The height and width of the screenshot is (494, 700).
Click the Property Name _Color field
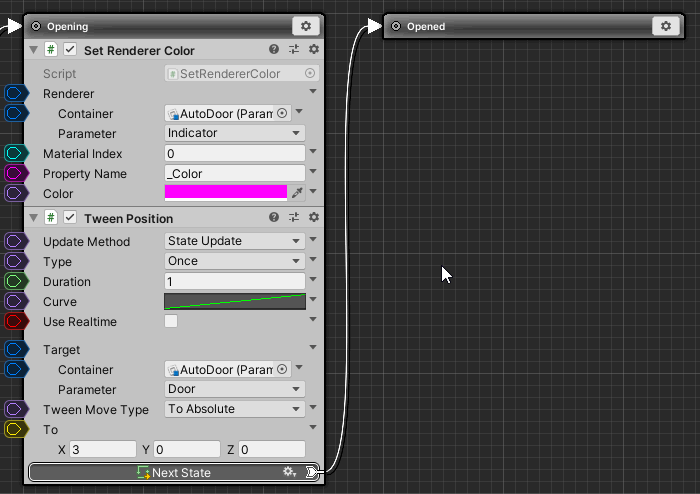pyautogui.click(x=235, y=173)
